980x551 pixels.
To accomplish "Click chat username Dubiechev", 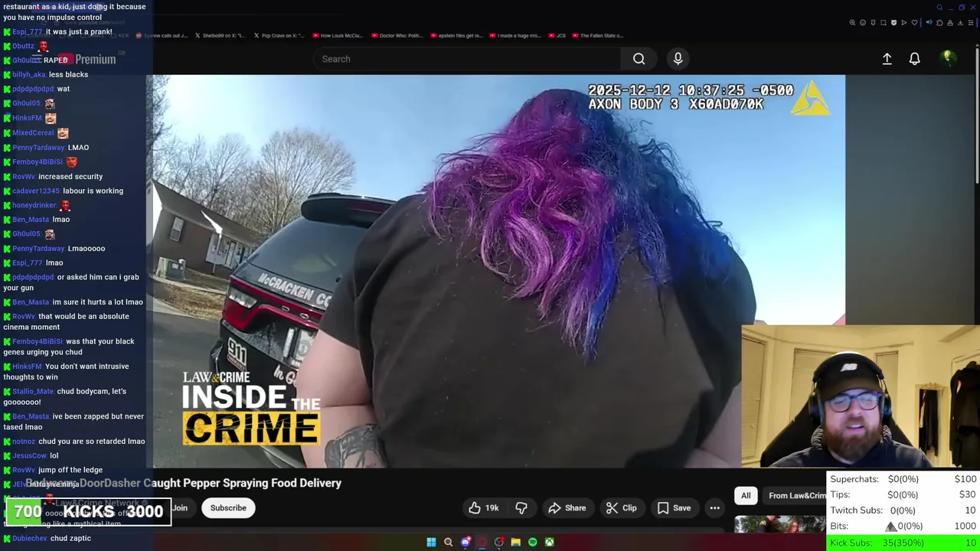I will tap(30, 539).
